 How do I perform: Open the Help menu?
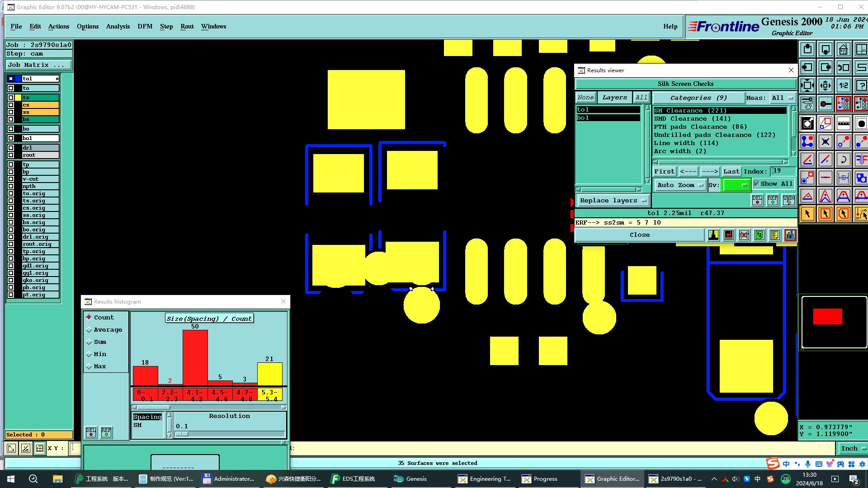670,26
